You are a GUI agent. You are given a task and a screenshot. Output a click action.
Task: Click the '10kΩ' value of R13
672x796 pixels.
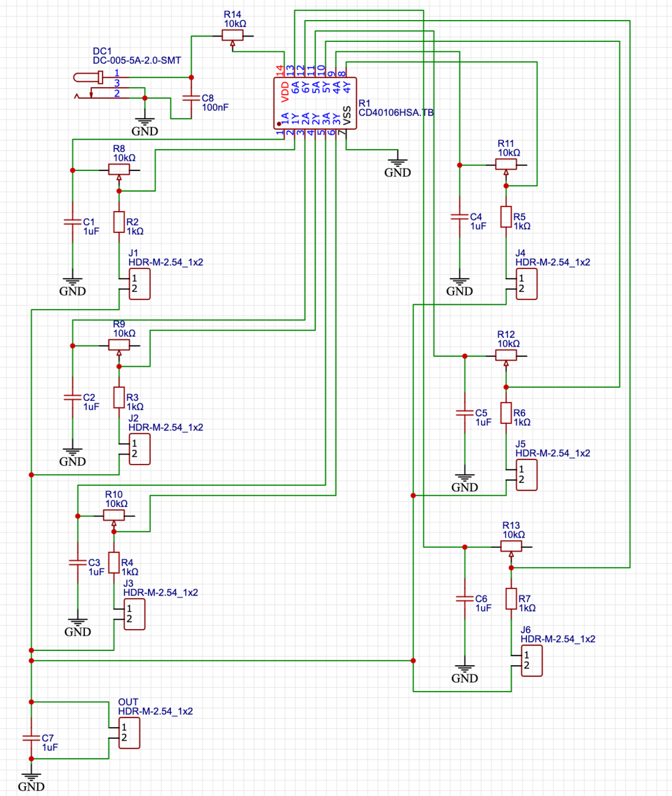click(513, 535)
